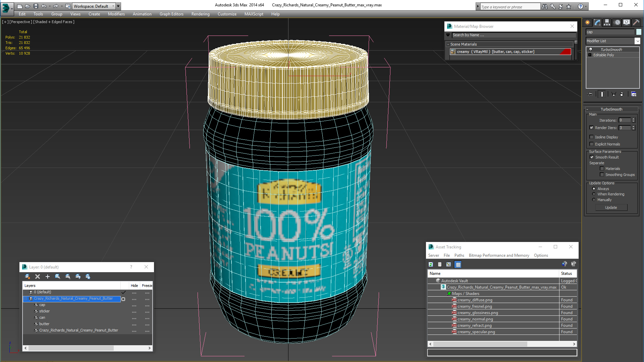Click the Save File icon in title bar
Viewport: 644px width, 362px height.
(x=36, y=6)
